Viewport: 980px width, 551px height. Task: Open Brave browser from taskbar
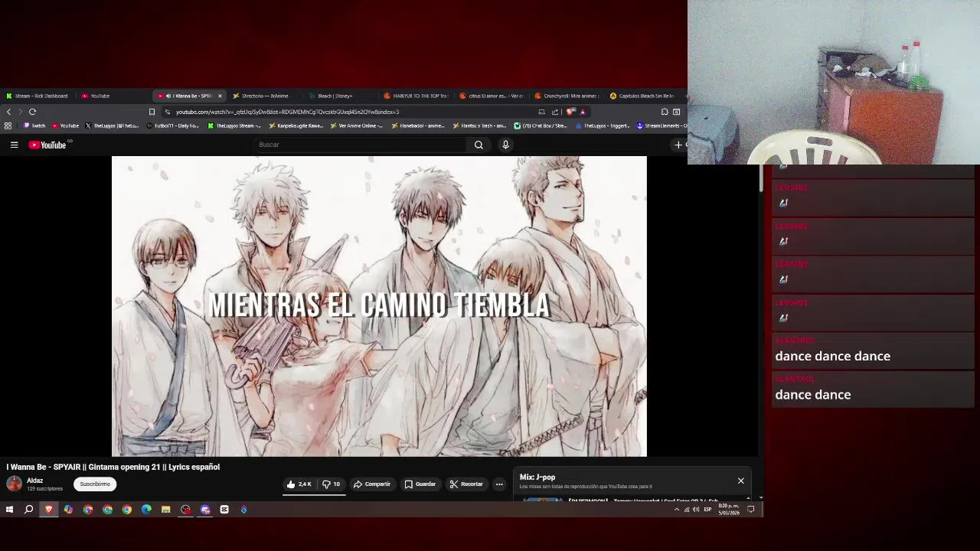(48, 509)
